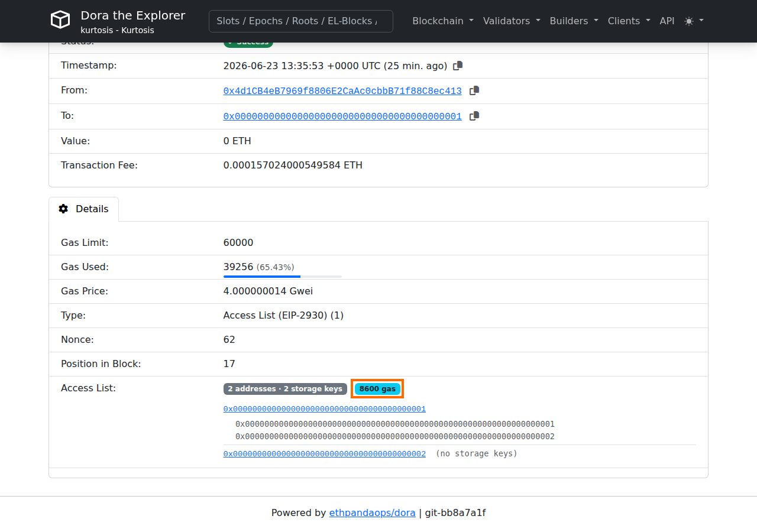
Task: Select the Value 0 ETH text
Action: tap(237, 141)
